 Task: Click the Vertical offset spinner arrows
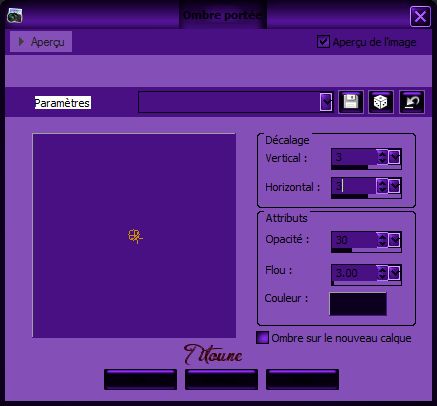click(x=382, y=157)
